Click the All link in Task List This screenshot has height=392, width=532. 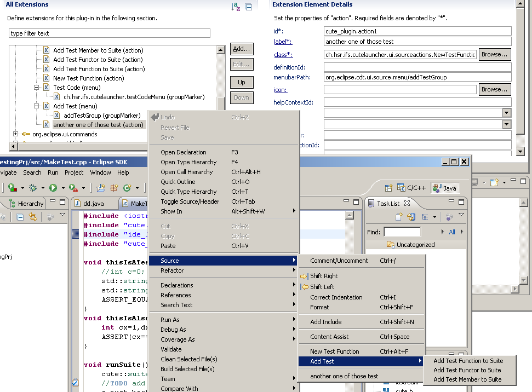click(452, 232)
